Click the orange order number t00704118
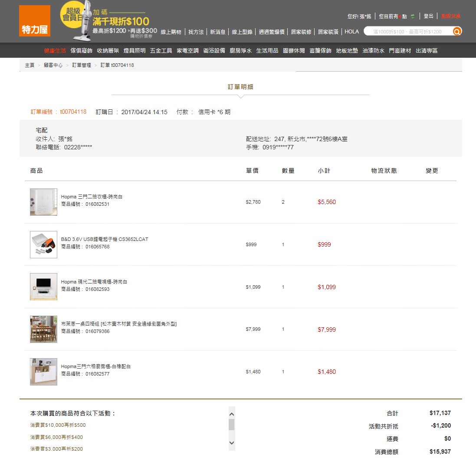The image size is (476, 458). click(73, 112)
